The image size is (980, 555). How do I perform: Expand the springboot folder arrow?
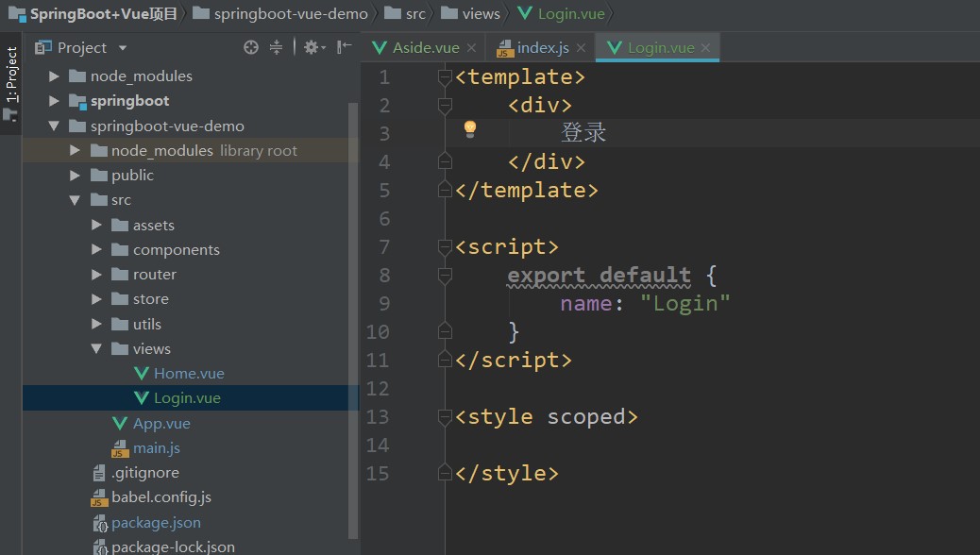click(x=55, y=101)
